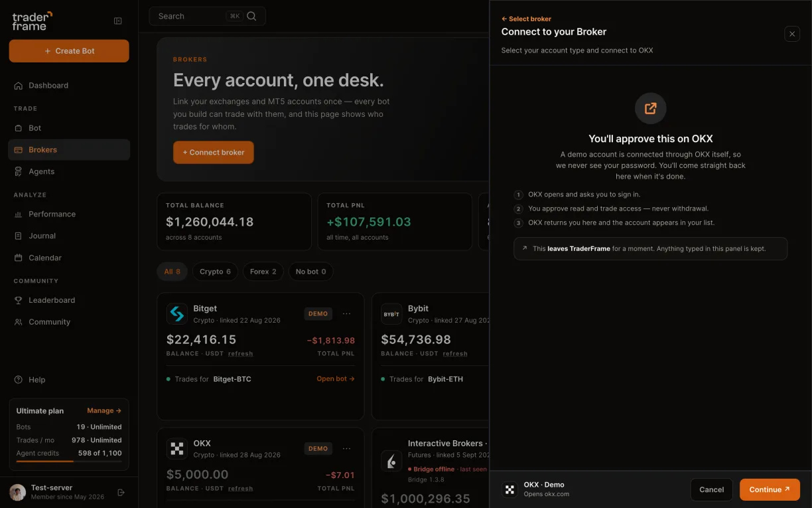Click the TraderFrame logo

pos(32,21)
